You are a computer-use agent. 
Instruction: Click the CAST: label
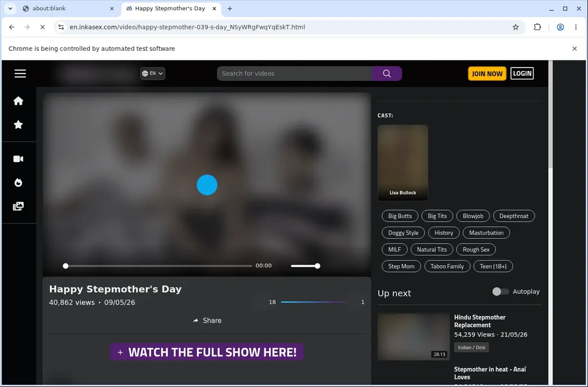385,116
